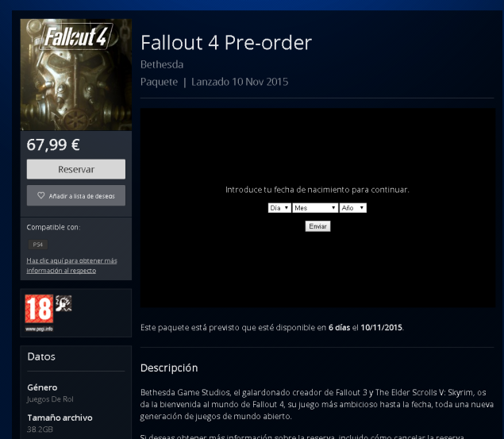The image size is (504, 439).
Task: Click the heart wishlist icon
Action: point(40,195)
